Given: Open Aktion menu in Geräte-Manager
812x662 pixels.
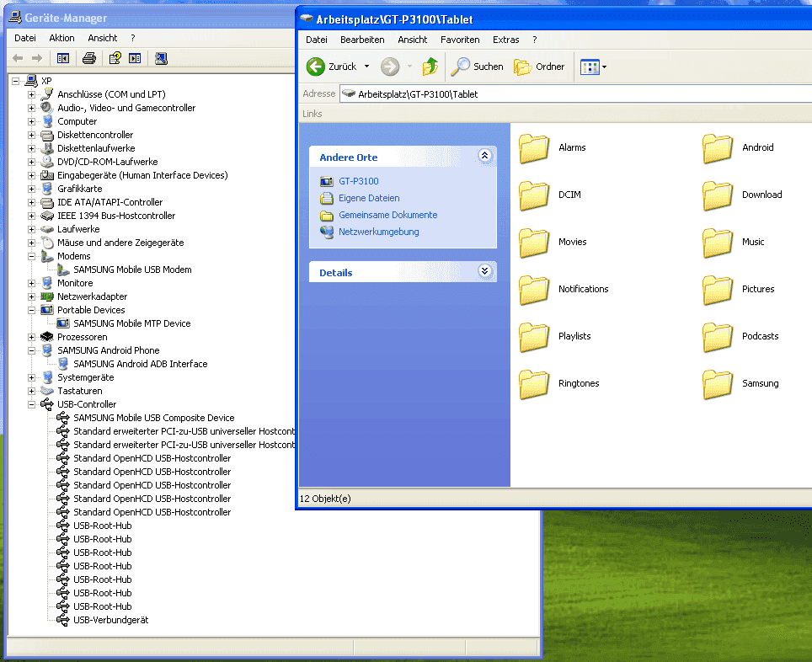Looking at the screenshot, I should click(x=61, y=38).
